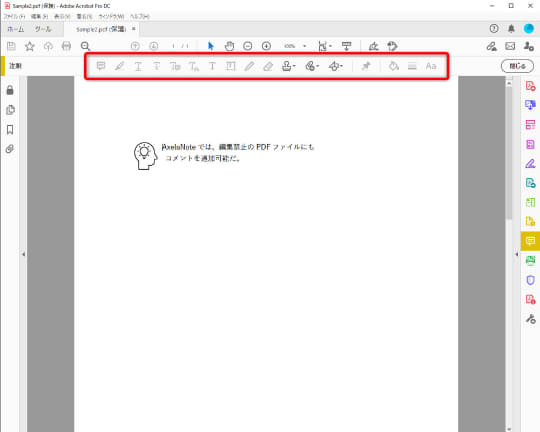This screenshot has width=540, height=432.
Task: Choose the underline text annotation tool
Action: pos(138,66)
